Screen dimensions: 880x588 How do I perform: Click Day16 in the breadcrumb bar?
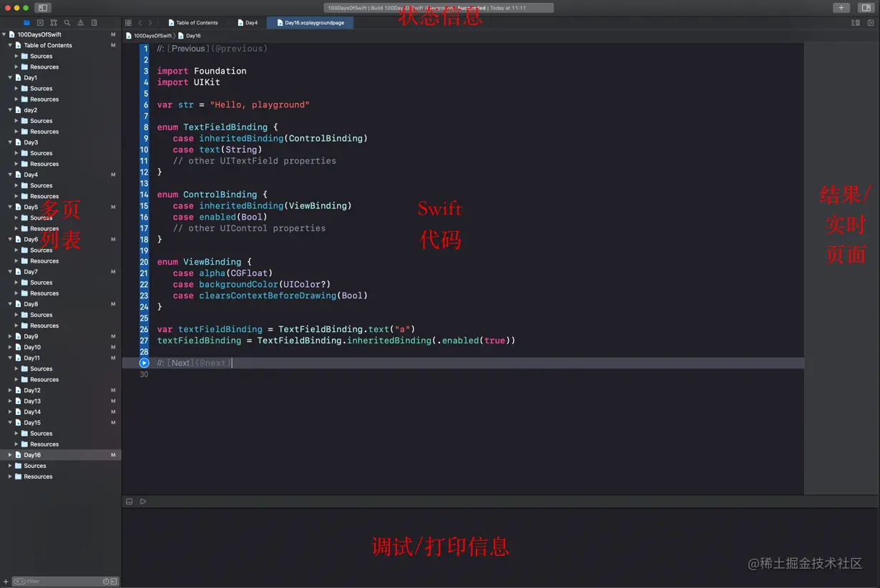190,36
